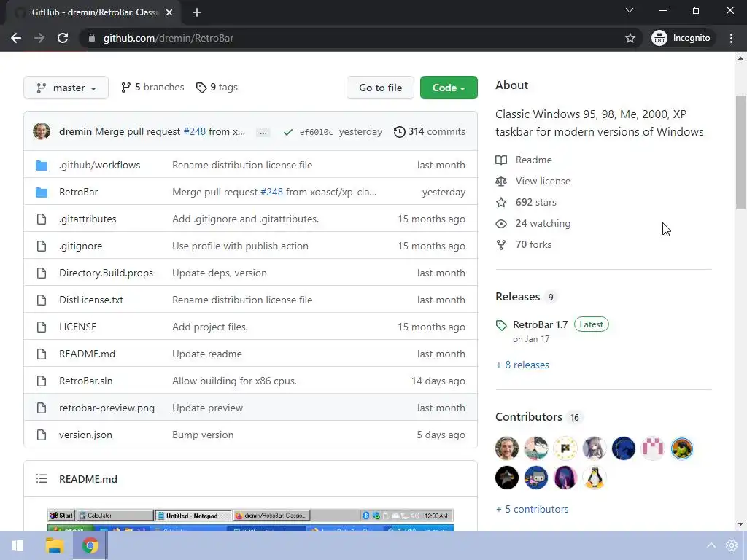This screenshot has width=747, height=560.
Task: View the 314 commits history
Action: click(430, 131)
